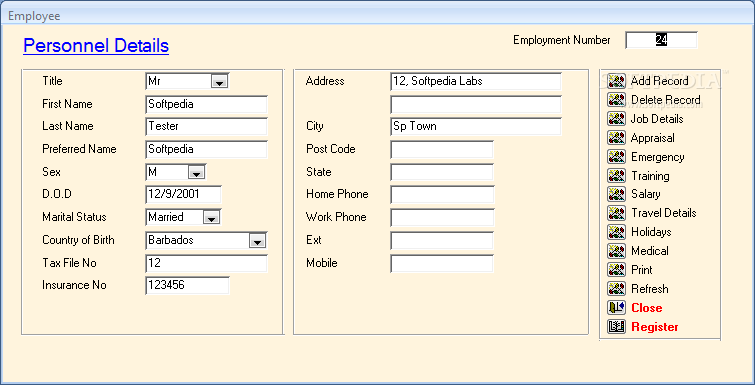Click the Training icon
The width and height of the screenshot is (755, 385).
pos(616,176)
